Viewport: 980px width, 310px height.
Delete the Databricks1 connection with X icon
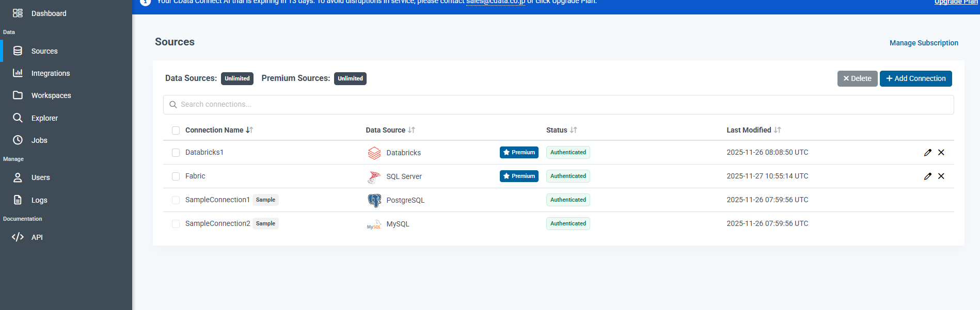pos(941,152)
